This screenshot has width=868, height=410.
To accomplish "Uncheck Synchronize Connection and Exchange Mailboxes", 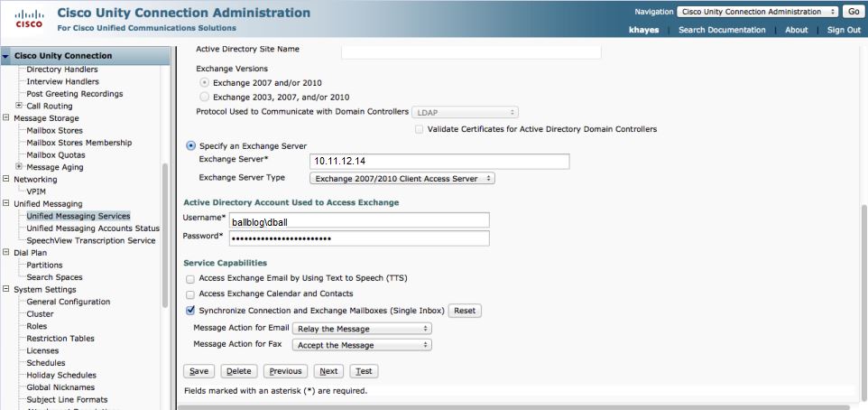I will pos(190,310).
